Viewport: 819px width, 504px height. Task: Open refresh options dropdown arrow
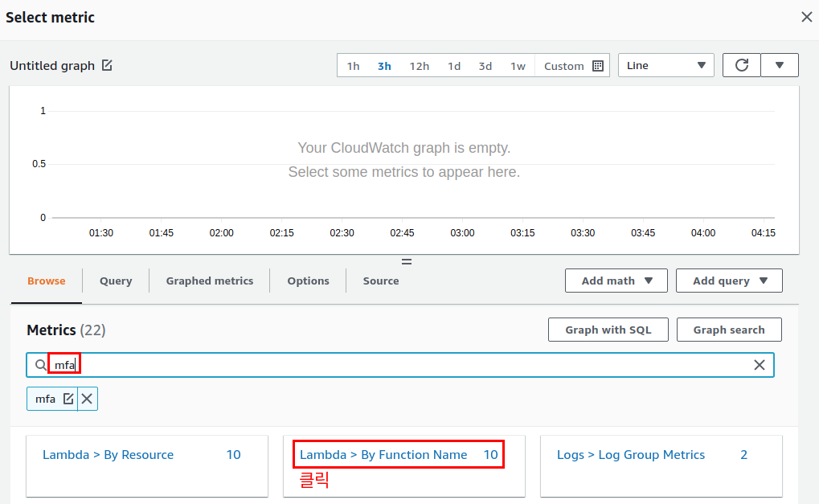click(x=780, y=65)
